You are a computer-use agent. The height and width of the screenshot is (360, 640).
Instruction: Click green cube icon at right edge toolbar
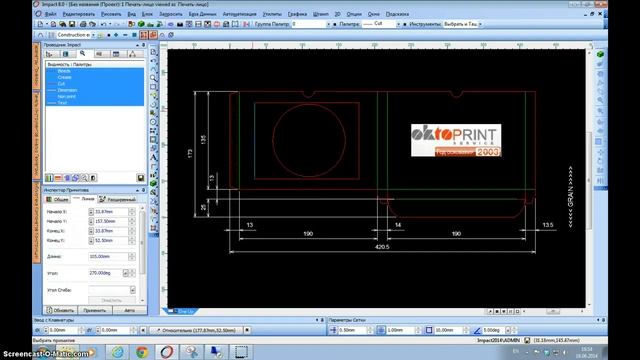tap(600, 54)
